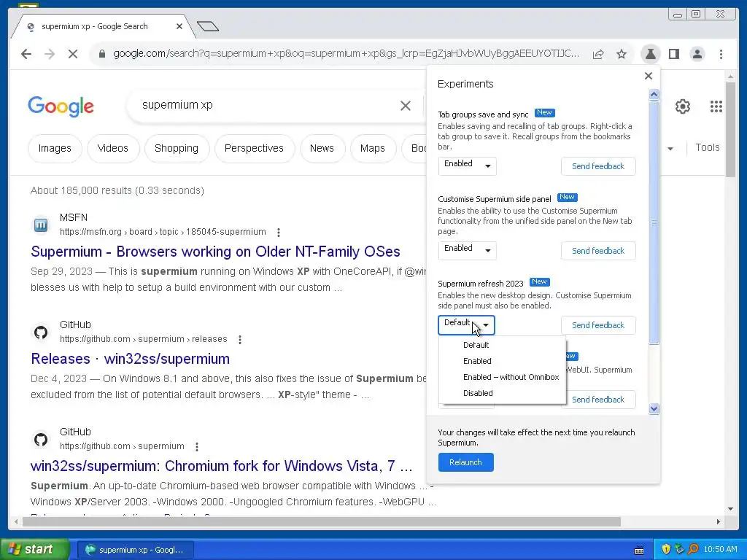Viewport: 747px width, 560px height.
Task: Toggle the Experiments flask icon
Action: tap(650, 54)
